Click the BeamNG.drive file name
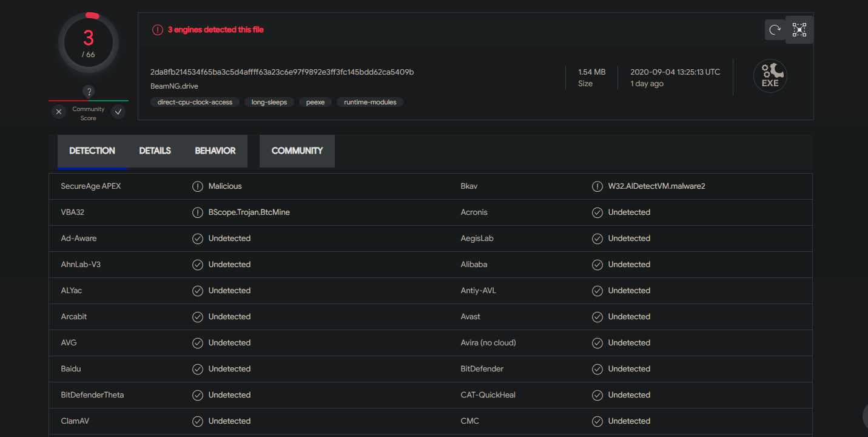The image size is (868, 437). tap(175, 86)
